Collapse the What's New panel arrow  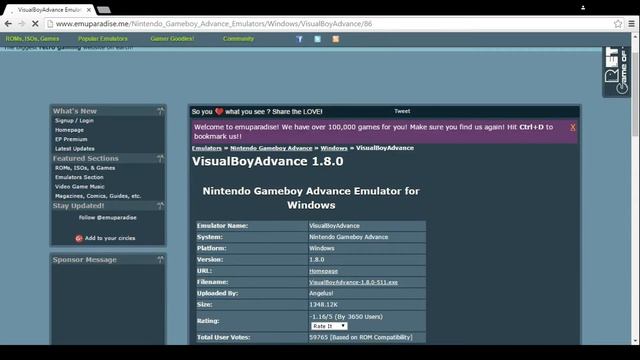tap(160, 111)
